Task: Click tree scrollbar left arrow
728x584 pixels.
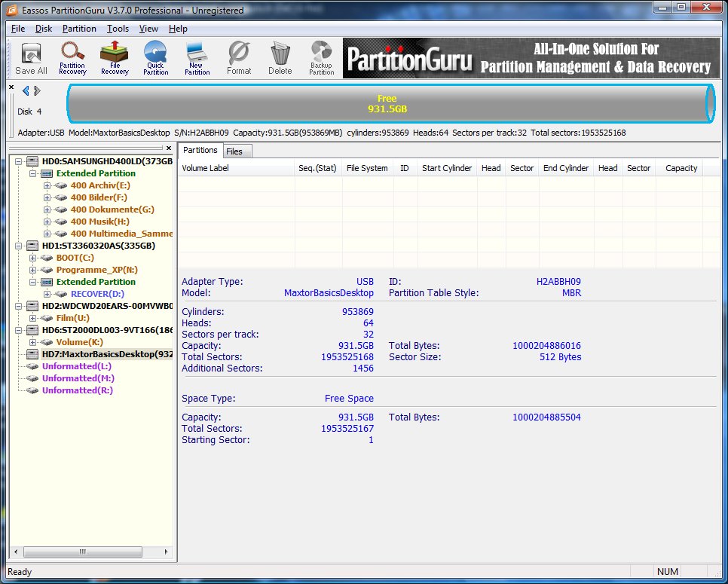Action: click(16, 552)
